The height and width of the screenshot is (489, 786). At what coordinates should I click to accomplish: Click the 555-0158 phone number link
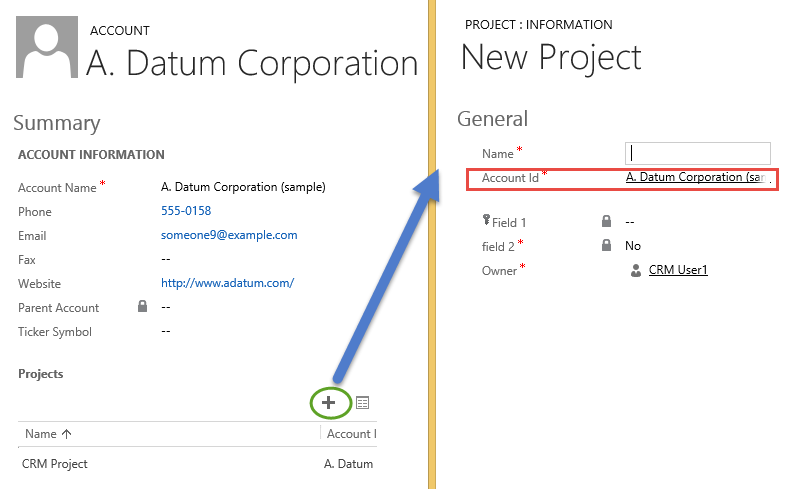pos(186,211)
